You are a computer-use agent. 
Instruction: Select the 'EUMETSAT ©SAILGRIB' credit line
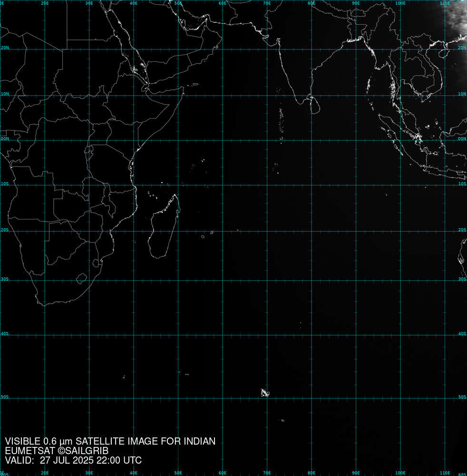tap(57, 451)
